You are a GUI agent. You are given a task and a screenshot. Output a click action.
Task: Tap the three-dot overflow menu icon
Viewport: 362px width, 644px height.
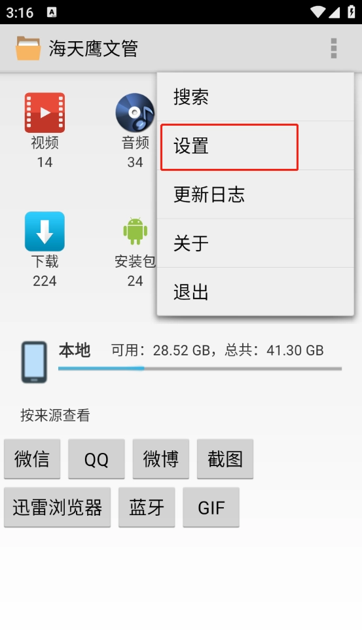pos(334,48)
